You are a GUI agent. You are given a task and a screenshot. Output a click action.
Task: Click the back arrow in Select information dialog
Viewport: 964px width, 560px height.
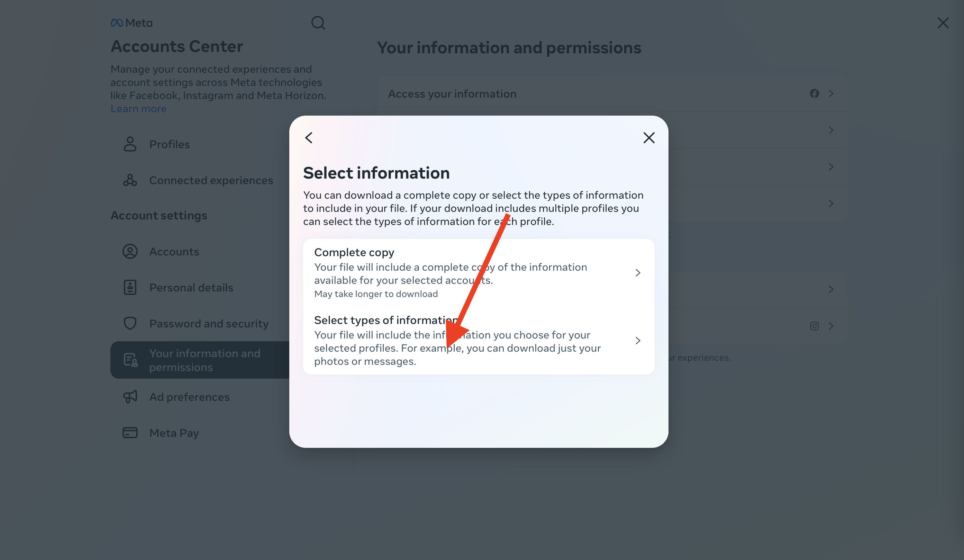[309, 138]
